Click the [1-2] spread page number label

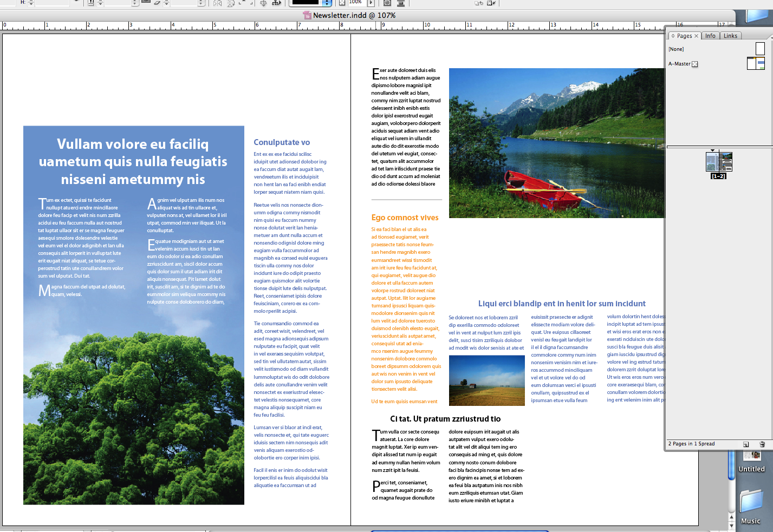click(x=718, y=176)
